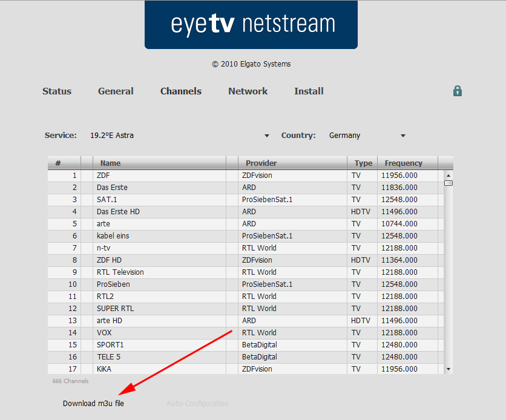Sort channel list by Name column
Image resolution: width=506 pixels, height=420 pixels.
pyautogui.click(x=110, y=163)
